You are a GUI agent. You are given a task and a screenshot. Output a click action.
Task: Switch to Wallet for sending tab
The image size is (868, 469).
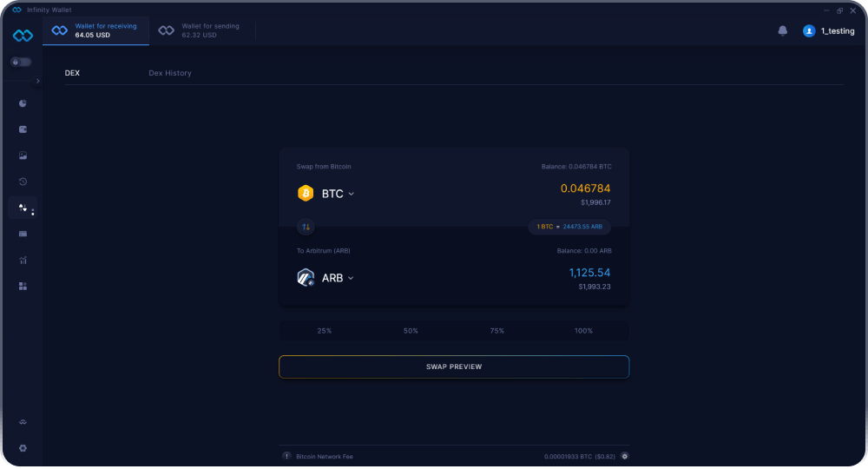[202, 30]
